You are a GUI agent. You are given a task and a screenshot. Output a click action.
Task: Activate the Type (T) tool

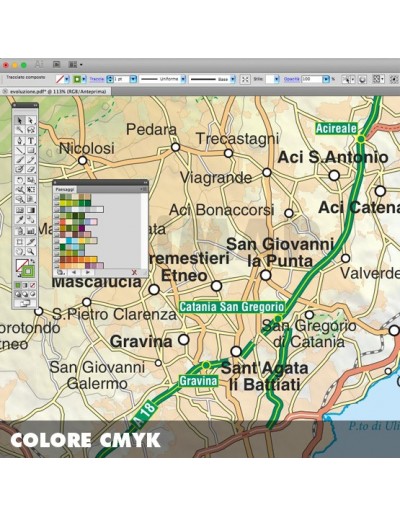click(31, 140)
